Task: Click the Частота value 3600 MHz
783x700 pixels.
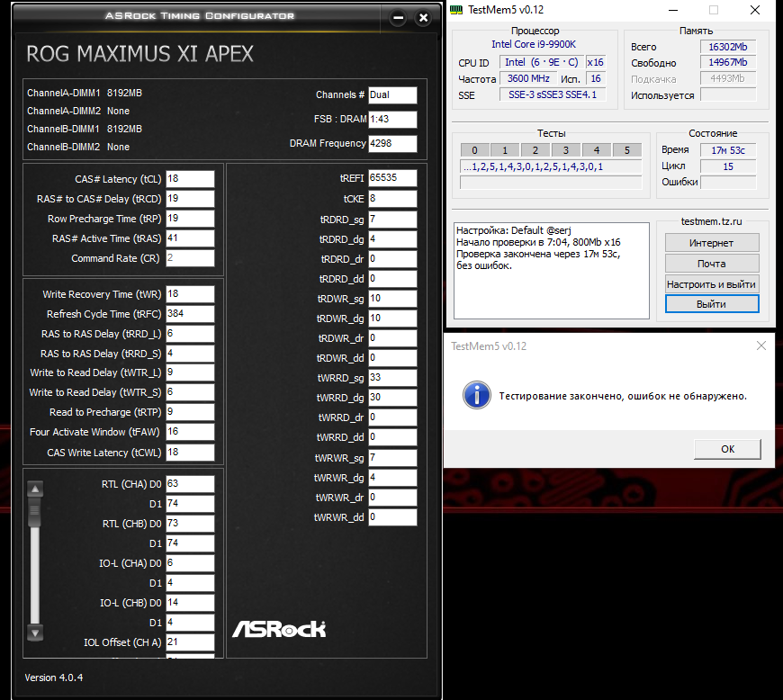Action: click(x=527, y=78)
